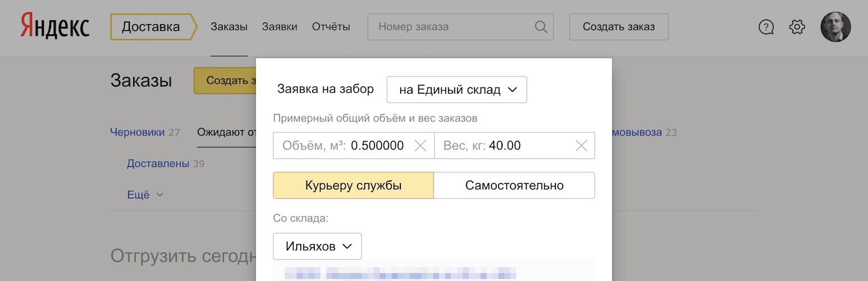
Task: Select the Самостоятельно option
Action: pyautogui.click(x=514, y=185)
